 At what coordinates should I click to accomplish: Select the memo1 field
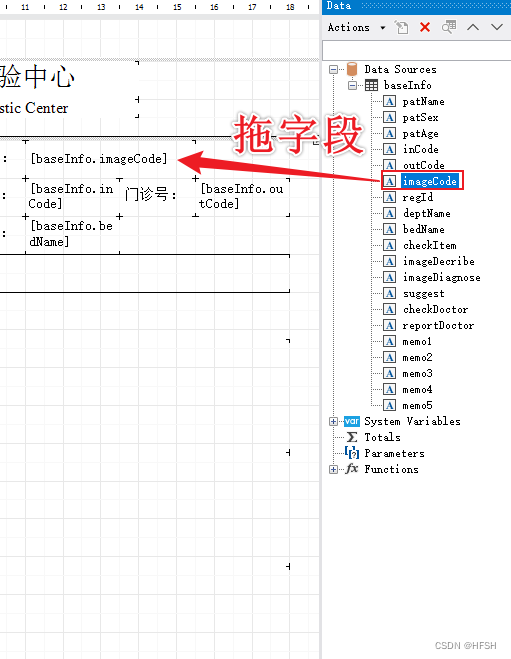(x=417, y=342)
